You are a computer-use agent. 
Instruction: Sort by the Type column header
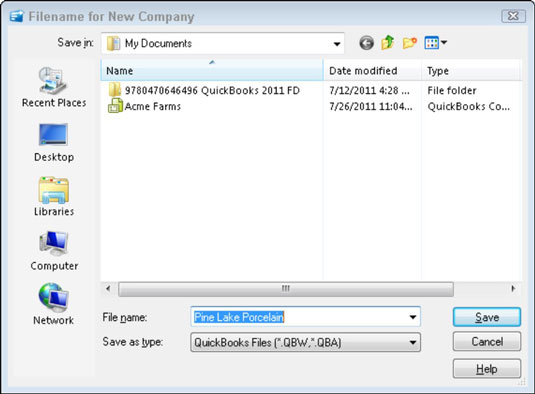click(x=471, y=71)
